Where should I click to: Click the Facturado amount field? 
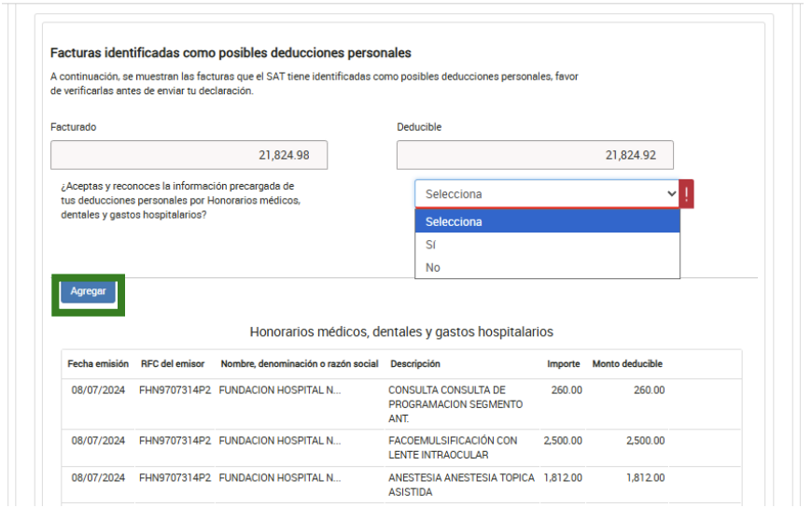[x=189, y=155]
